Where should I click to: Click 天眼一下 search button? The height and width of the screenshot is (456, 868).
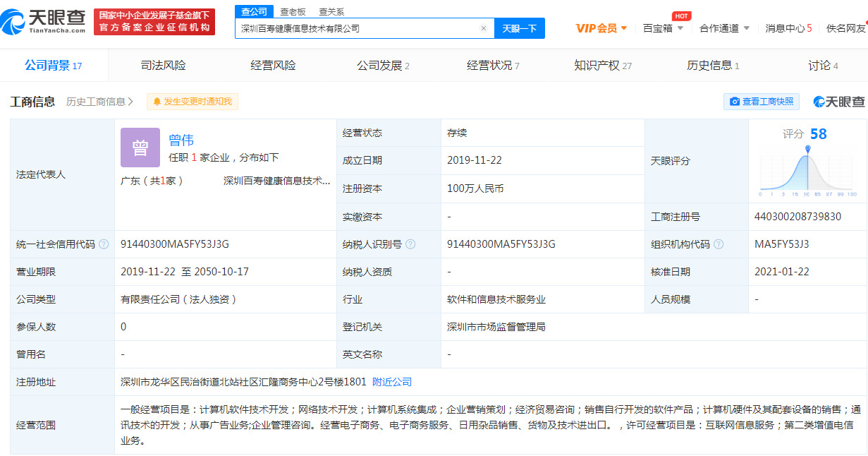(x=520, y=28)
